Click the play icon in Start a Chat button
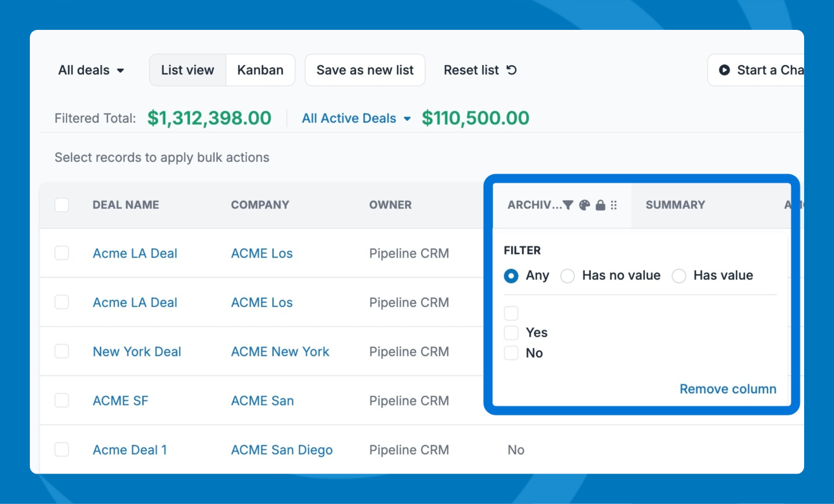834x504 pixels. (724, 70)
